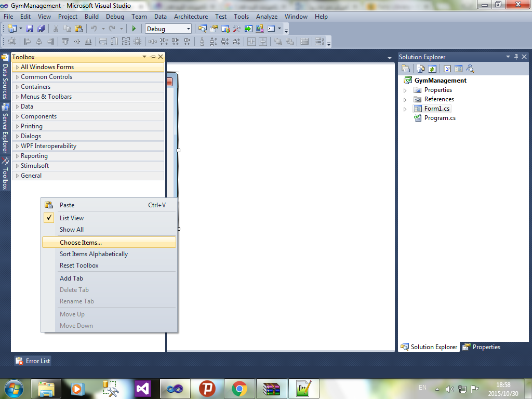Open the Solution Explorer toolbar icon

pos(203,29)
